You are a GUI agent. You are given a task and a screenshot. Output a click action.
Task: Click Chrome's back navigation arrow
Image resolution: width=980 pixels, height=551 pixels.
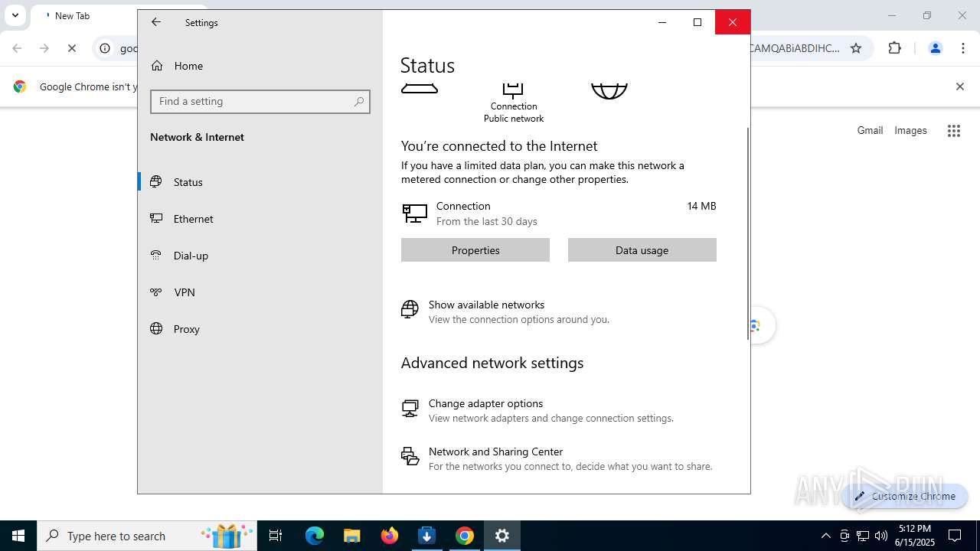point(17,48)
